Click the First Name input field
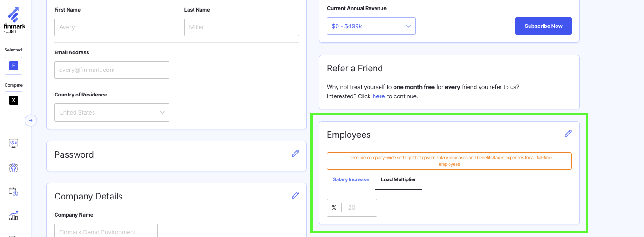The height and width of the screenshot is (237, 644). [112, 27]
